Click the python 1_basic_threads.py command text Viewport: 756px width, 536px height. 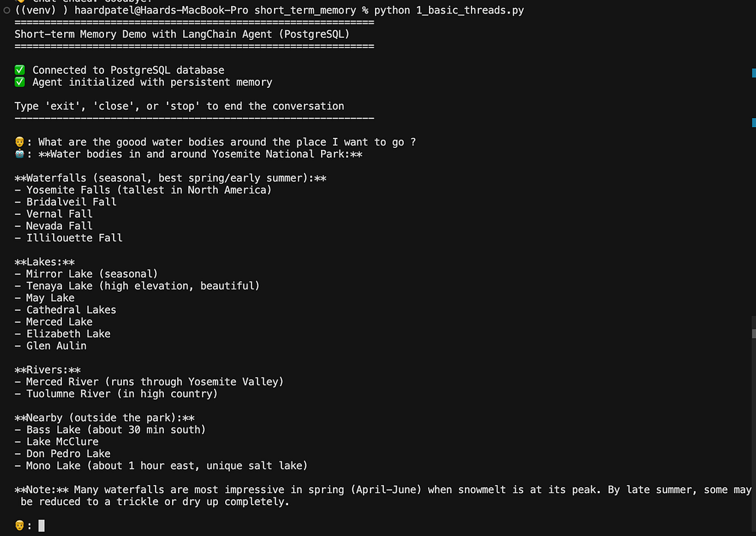pos(449,10)
